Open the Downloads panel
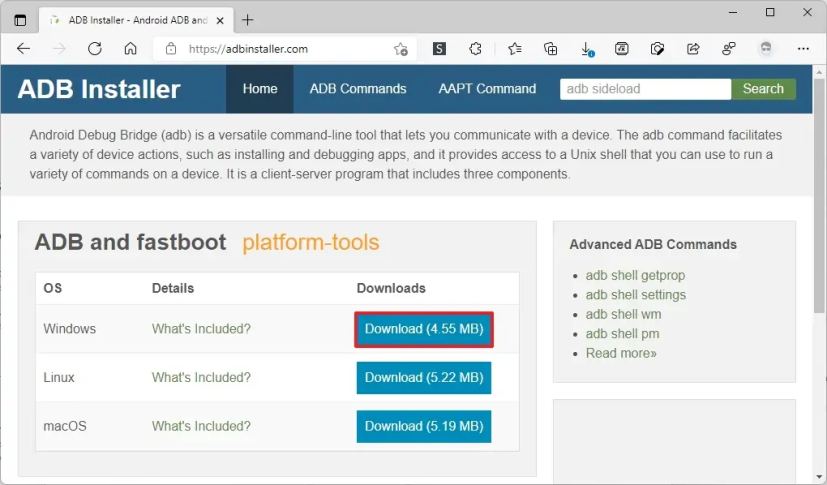Viewport: 827px width, 485px height. (586, 49)
